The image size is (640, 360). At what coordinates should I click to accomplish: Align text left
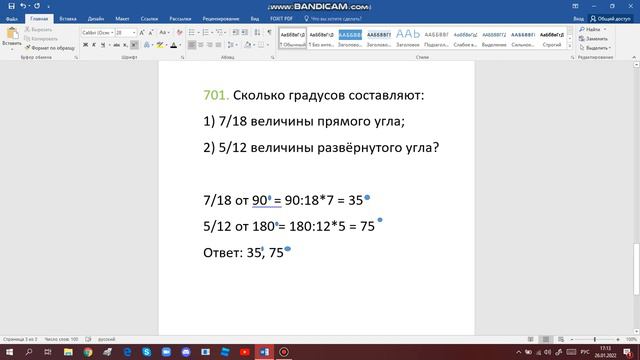(191, 45)
